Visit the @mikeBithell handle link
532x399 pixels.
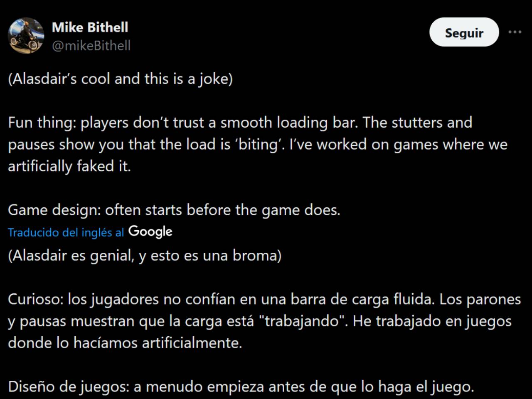pyautogui.click(x=91, y=45)
